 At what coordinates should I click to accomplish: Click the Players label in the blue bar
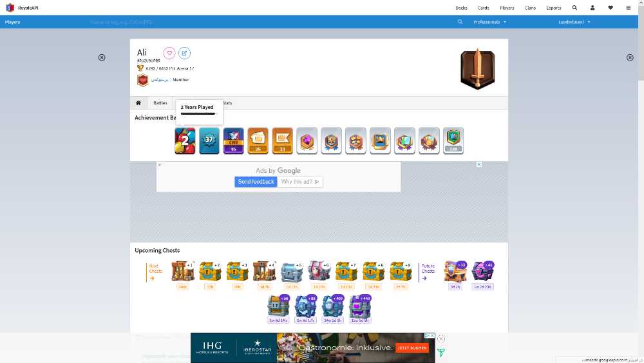pos(12,22)
